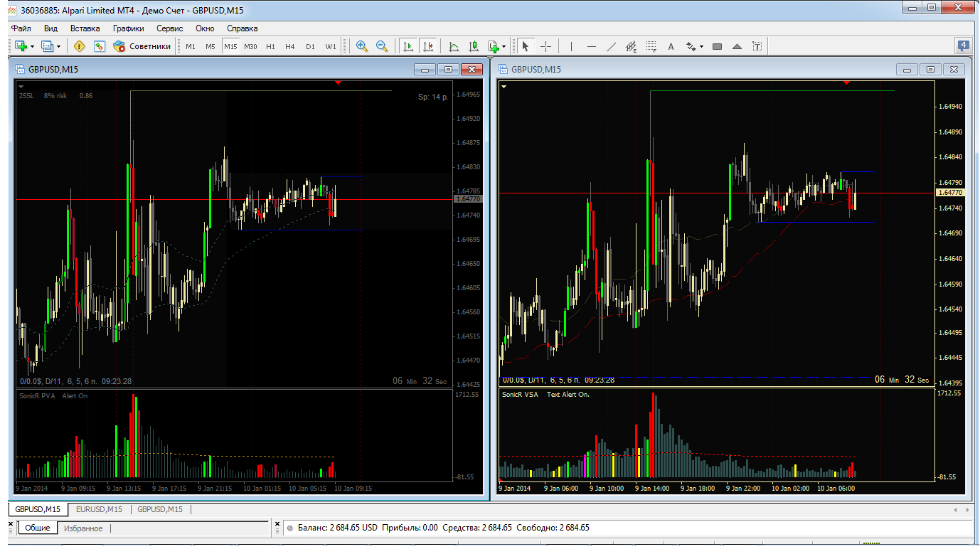The width and height of the screenshot is (980, 559).
Task: Select the text A tool
Action: tap(671, 46)
